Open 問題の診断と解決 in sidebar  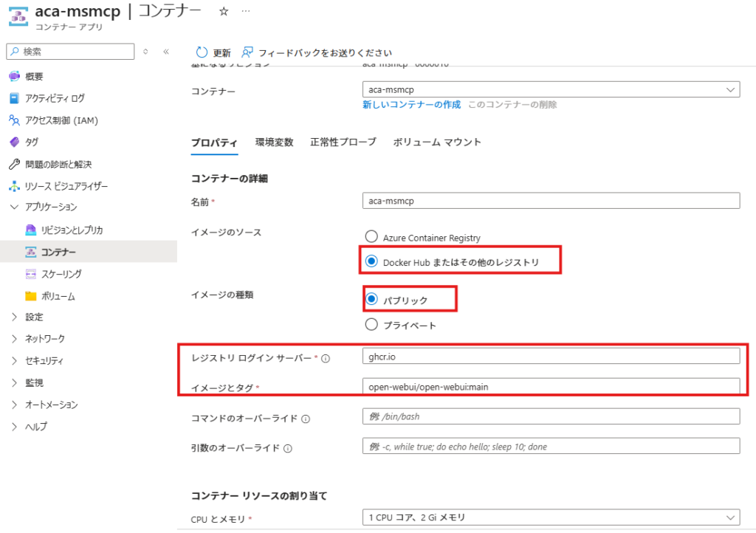tap(58, 164)
